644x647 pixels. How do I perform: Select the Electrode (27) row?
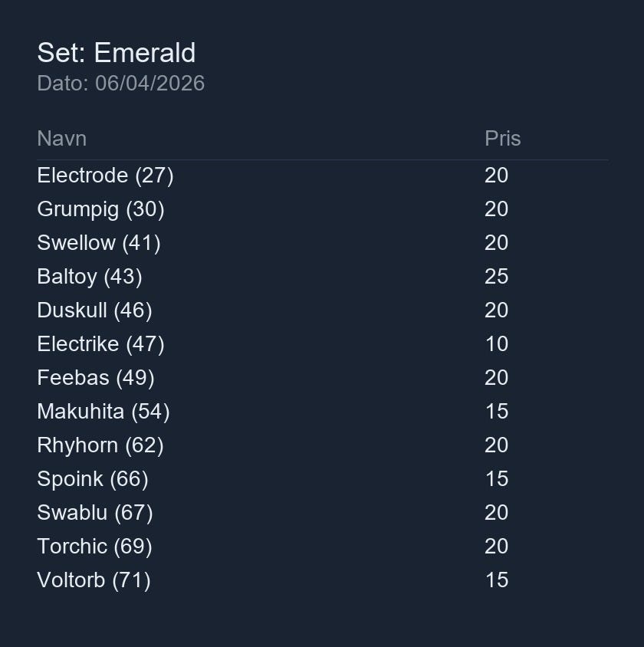pyautogui.click(x=105, y=176)
